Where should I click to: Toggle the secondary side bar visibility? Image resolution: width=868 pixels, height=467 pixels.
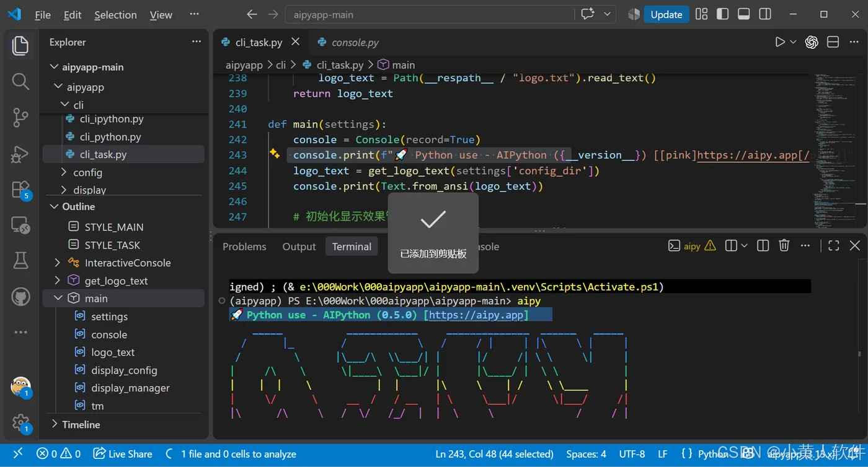pos(765,14)
